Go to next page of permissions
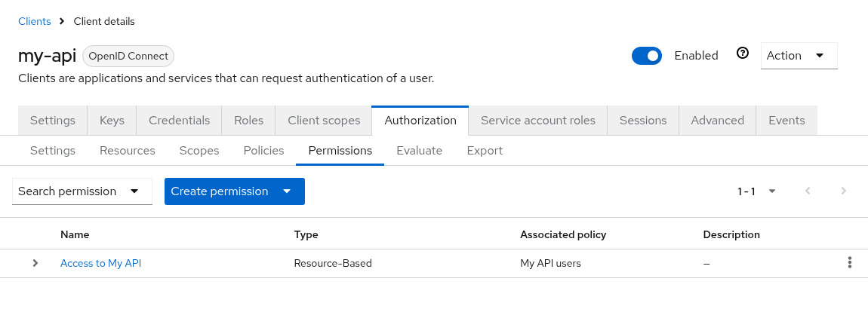This screenshot has width=868, height=309. [844, 191]
